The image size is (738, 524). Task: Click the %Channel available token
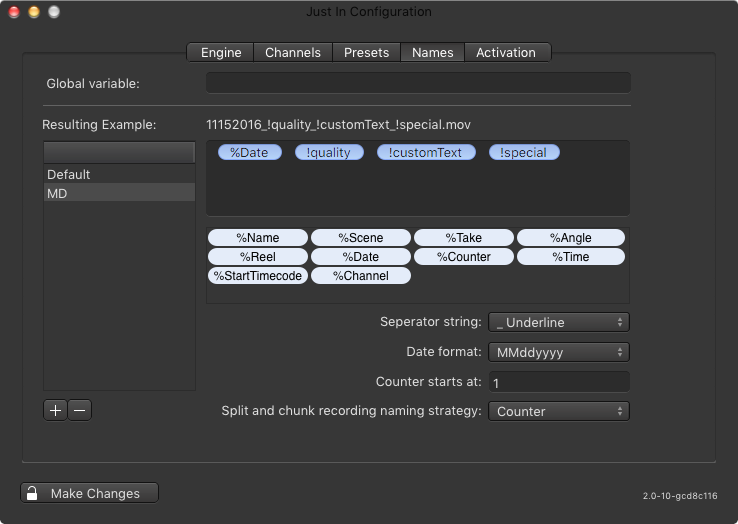pyautogui.click(x=361, y=275)
